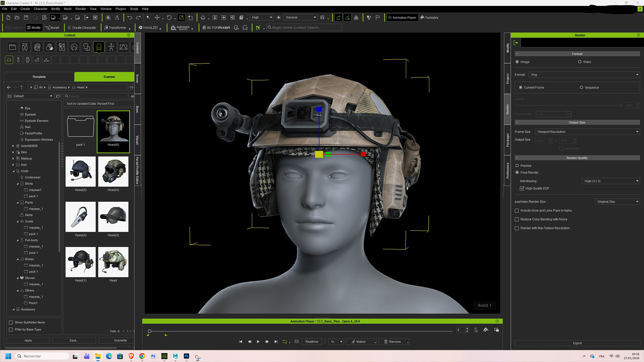Click the Create Character button
Viewport: 644px width, 362px height.
[82, 28]
